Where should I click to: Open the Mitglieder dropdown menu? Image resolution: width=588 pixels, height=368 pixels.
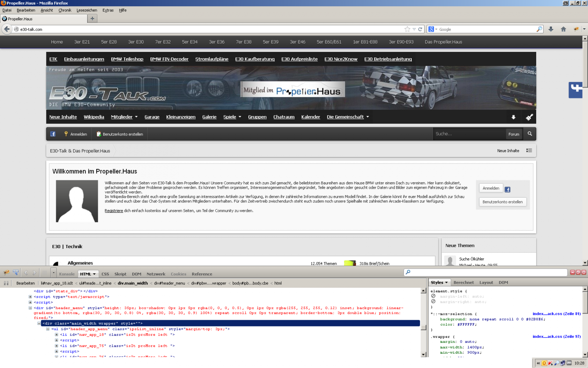124,117
